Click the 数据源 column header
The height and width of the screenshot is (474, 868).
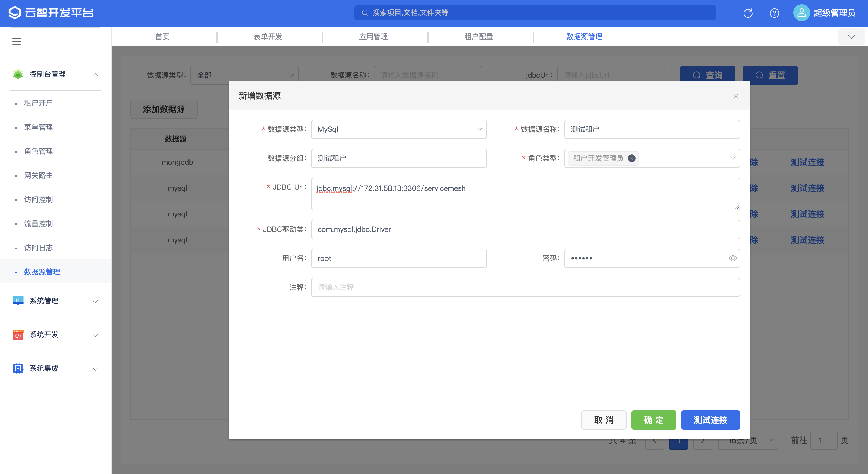coord(175,139)
